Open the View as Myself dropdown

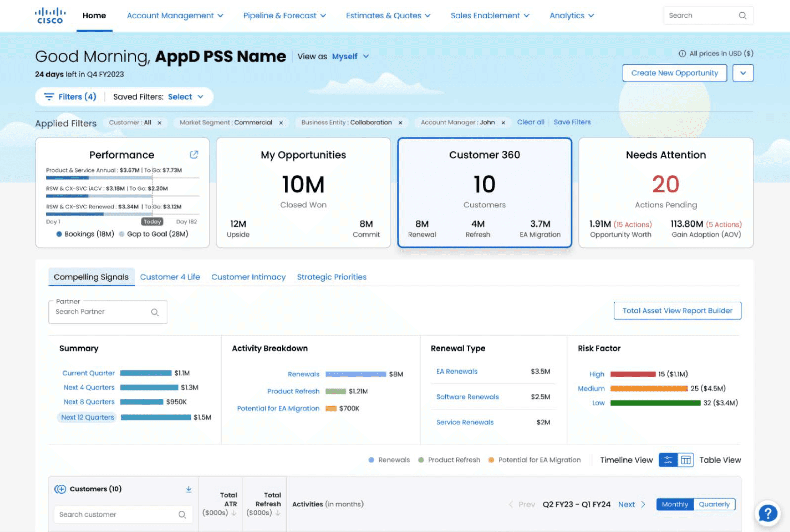[x=350, y=56]
